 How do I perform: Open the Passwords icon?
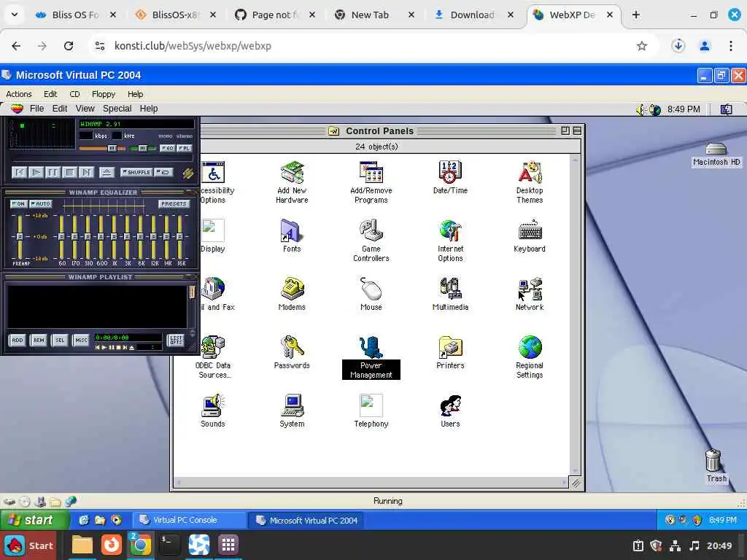292,352
